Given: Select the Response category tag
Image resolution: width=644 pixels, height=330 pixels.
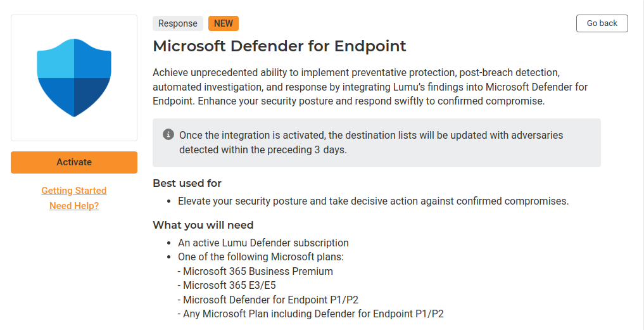Looking at the screenshot, I should tap(178, 23).
